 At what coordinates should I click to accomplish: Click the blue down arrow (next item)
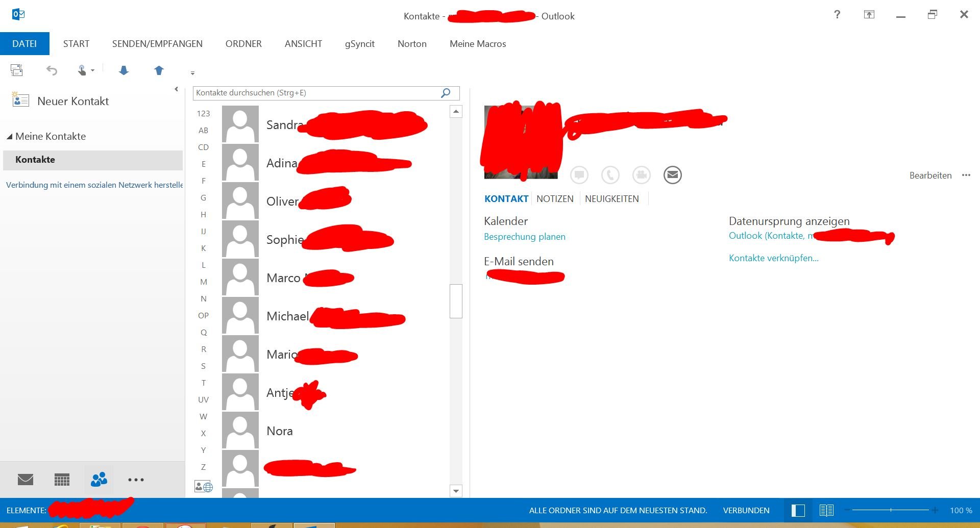coord(124,70)
